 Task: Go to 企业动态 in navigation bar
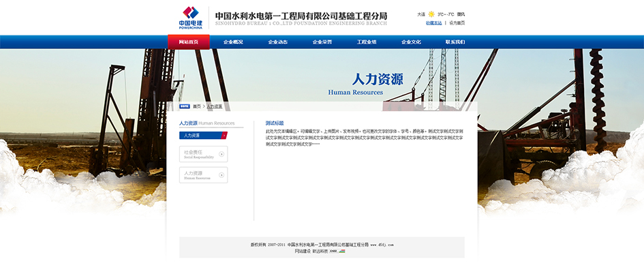pyautogui.click(x=277, y=42)
